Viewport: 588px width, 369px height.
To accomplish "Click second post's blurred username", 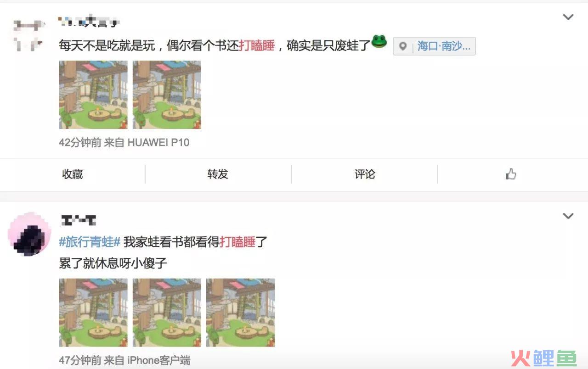I will [x=78, y=220].
